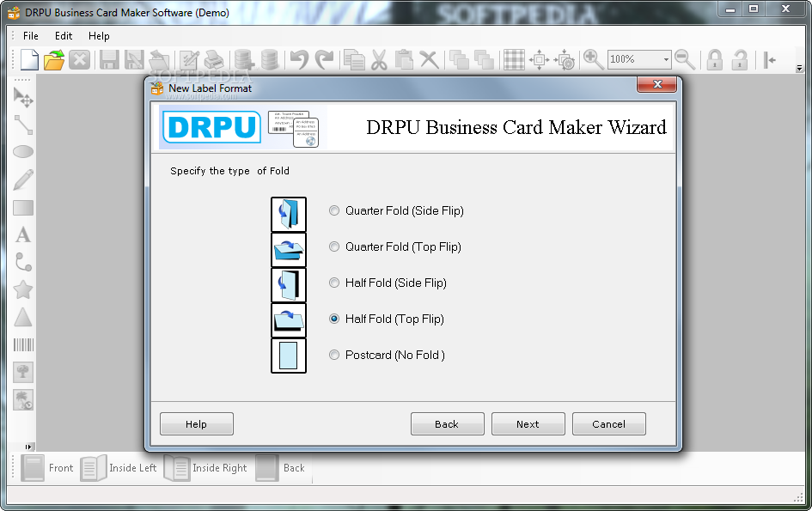This screenshot has width=812, height=511.
Task: Select the Triangle shape tool
Action: coord(23,317)
